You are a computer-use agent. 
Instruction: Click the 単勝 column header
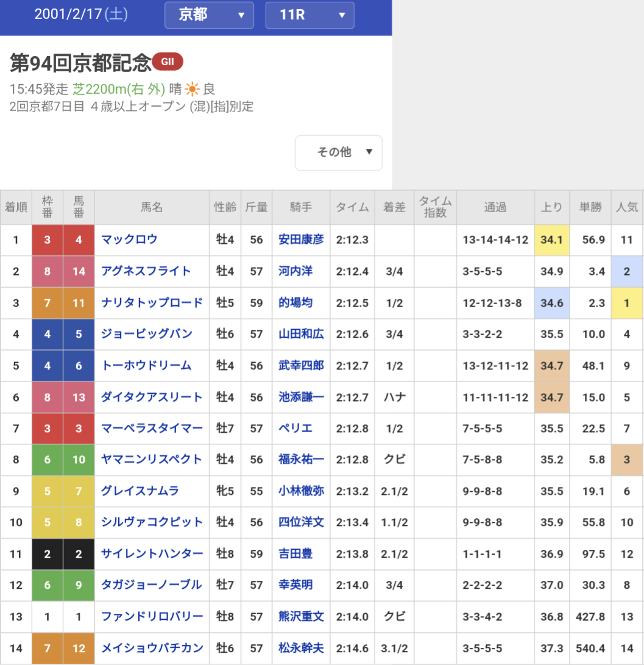[x=590, y=207]
